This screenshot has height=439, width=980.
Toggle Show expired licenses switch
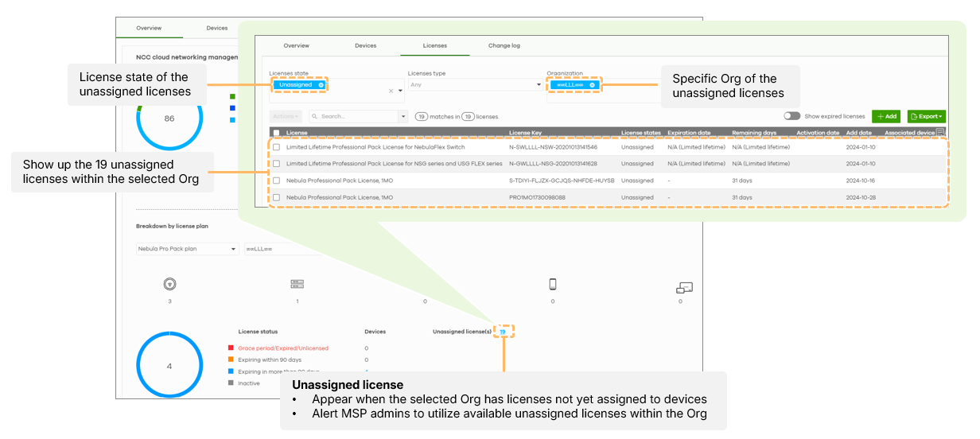click(x=791, y=116)
